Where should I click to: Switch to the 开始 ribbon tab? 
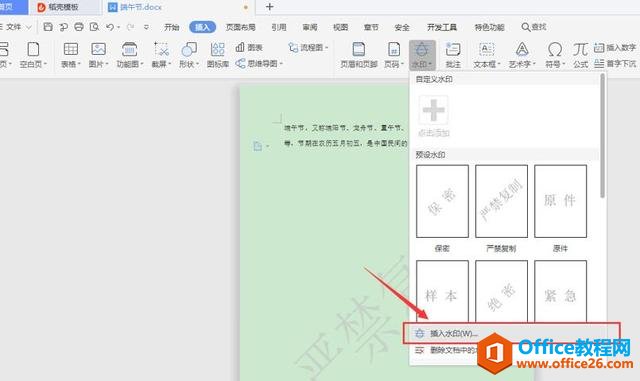tap(171, 27)
